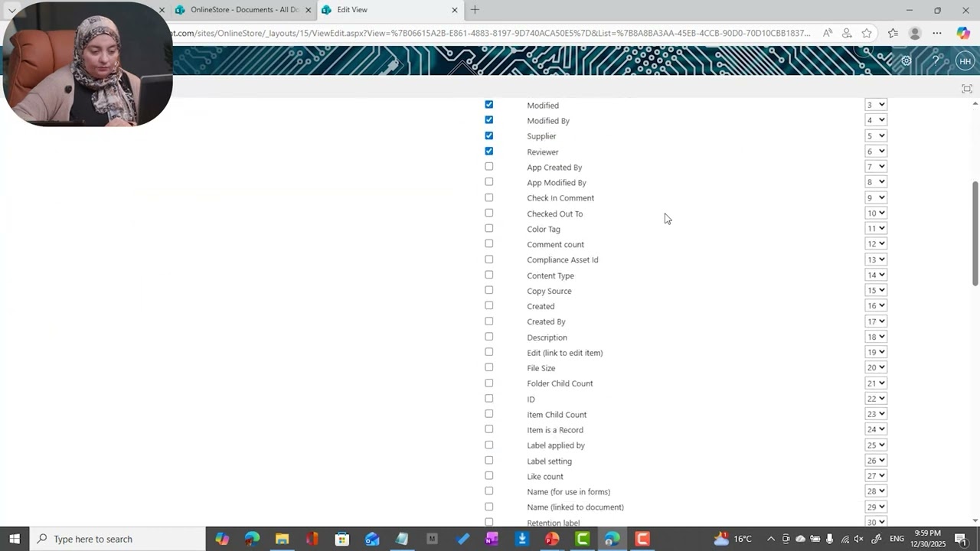This screenshot has width=980, height=551.
Task: Open Microsoft Store from the taskbar
Action: (342, 539)
